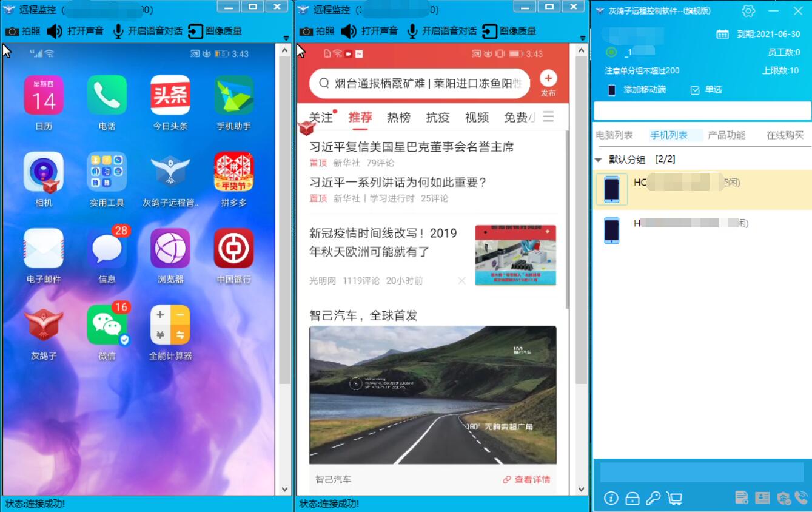This screenshot has height=512, width=812.
Task: Tap the Toutiao news app icon
Action: [x=170, y=95]
